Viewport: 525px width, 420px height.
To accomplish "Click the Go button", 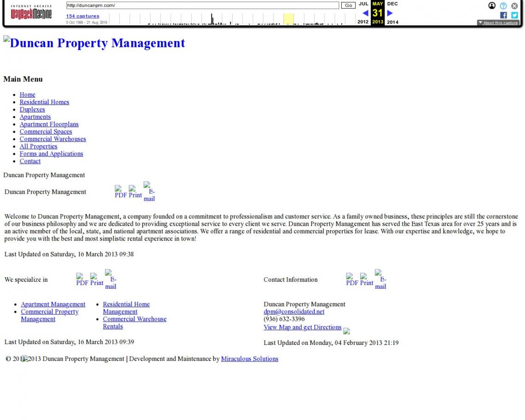I will pos(348,6).
